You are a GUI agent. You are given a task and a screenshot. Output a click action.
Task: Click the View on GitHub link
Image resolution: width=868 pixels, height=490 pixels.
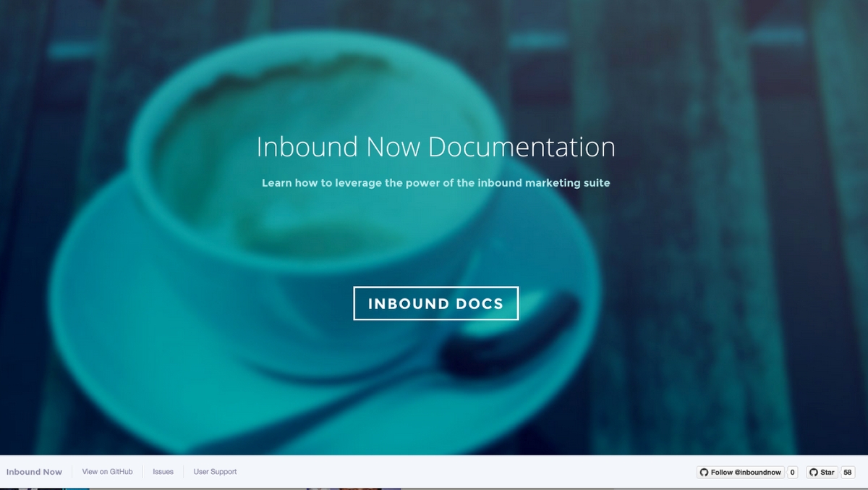[108, 472]
